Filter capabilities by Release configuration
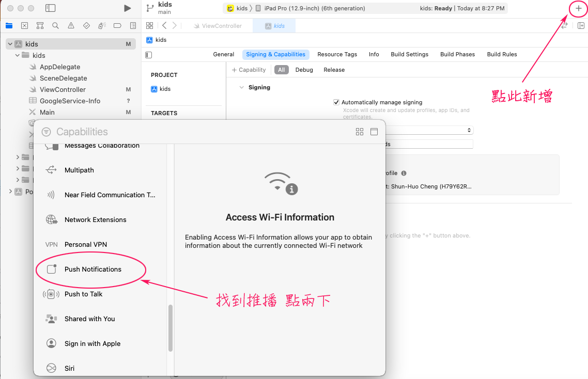This screenshot has width=588, height=379. point(334,70)
